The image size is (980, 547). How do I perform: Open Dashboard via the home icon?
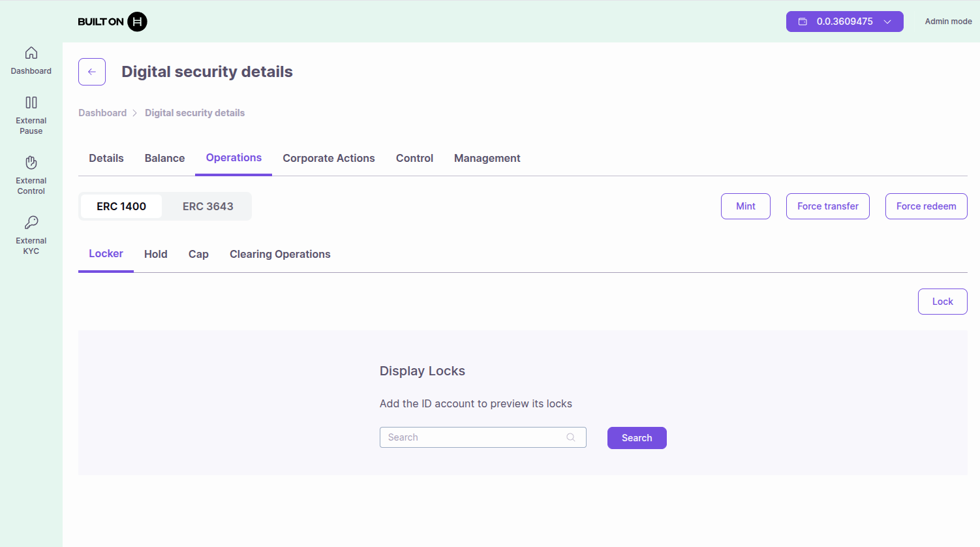(x=31, y=53)
